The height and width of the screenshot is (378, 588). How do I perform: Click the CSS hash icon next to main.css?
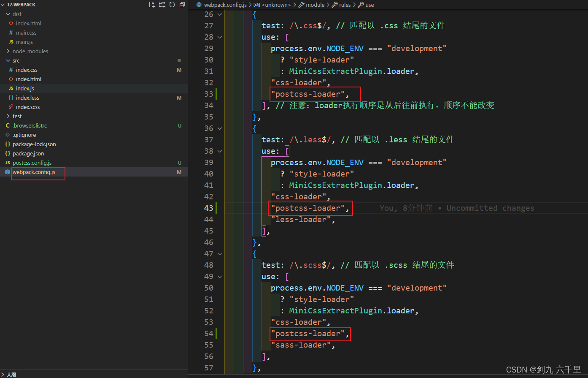[11, 33]
